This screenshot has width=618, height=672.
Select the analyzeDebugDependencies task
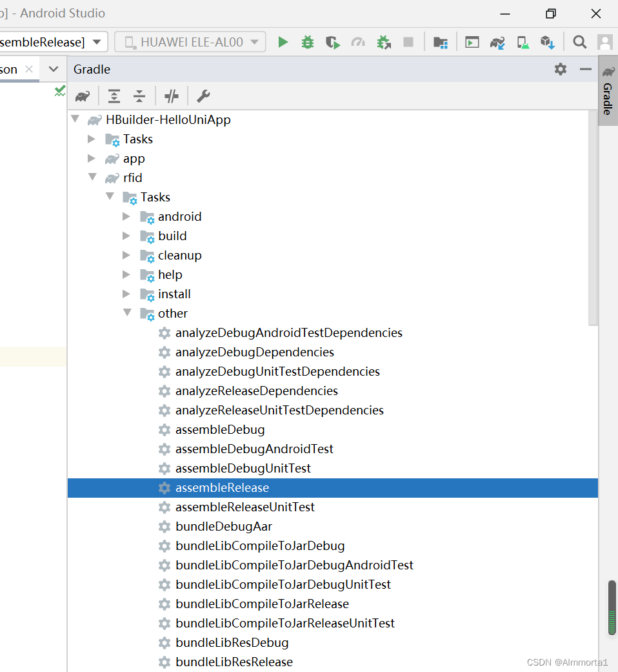click(255, 352)
